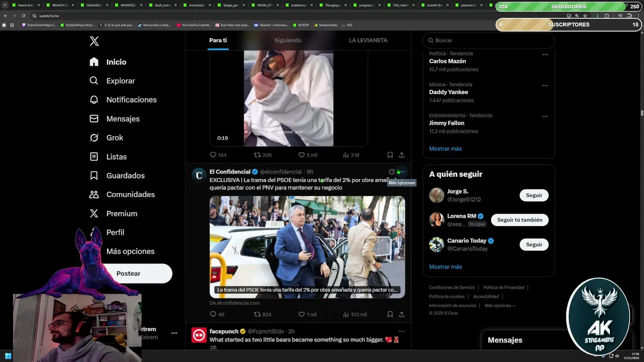Like the video post with 5 mil likes
The height and width of the screenshot is (362, 644).
(x=307, y=155)
